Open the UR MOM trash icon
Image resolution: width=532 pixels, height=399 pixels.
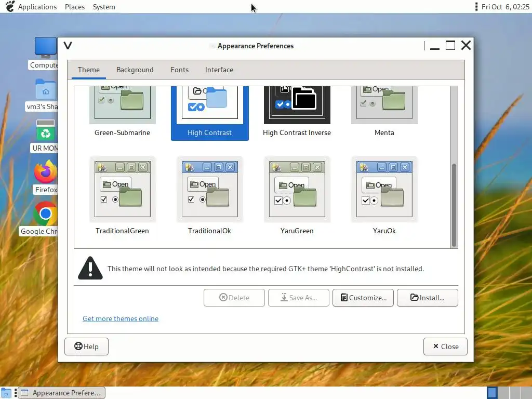pyautogui.click(x=46, y=130)
